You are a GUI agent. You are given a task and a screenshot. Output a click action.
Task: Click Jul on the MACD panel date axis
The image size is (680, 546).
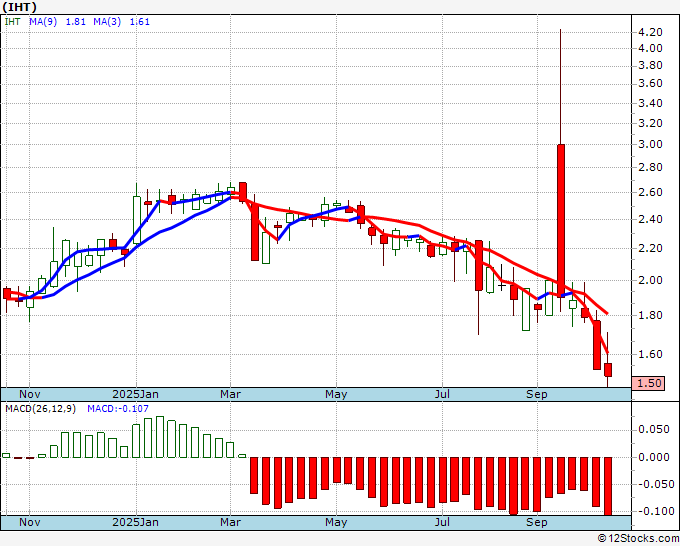(442, 522)
